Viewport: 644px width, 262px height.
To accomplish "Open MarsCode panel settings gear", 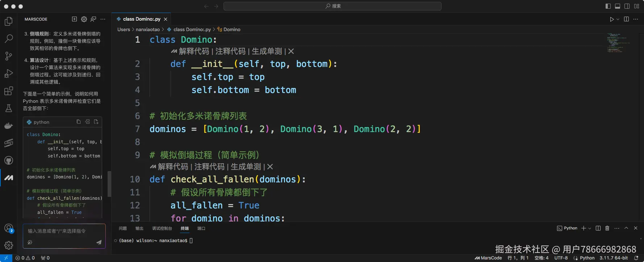I will (x=84, y=19).
